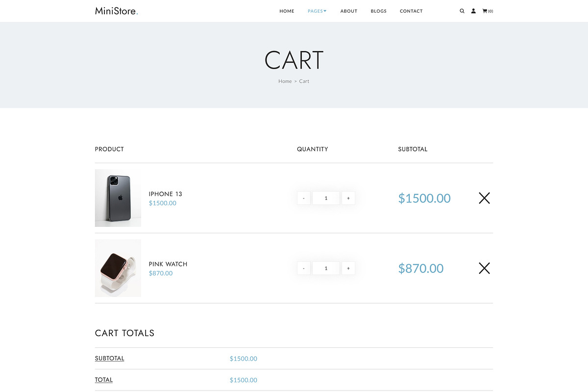This screenshot has width=588, height=392.
Task: Decrease Pink Watch quantity
Action: point(304,268)
